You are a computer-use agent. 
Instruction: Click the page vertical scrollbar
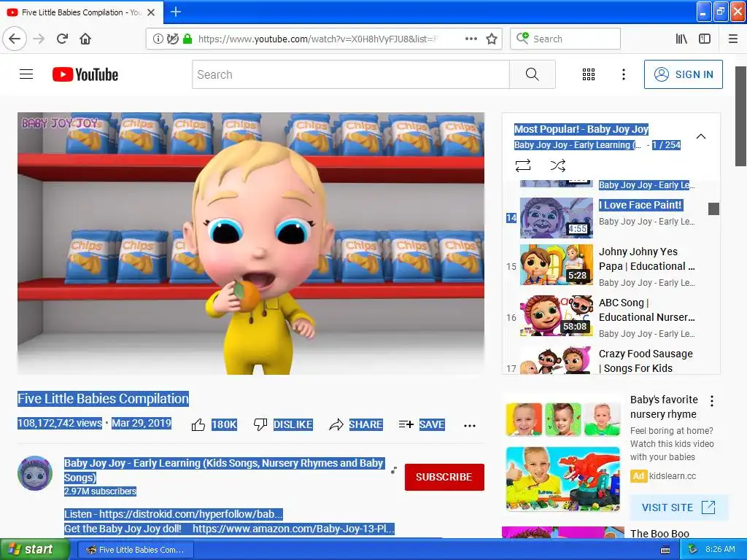tap(740, 116)
